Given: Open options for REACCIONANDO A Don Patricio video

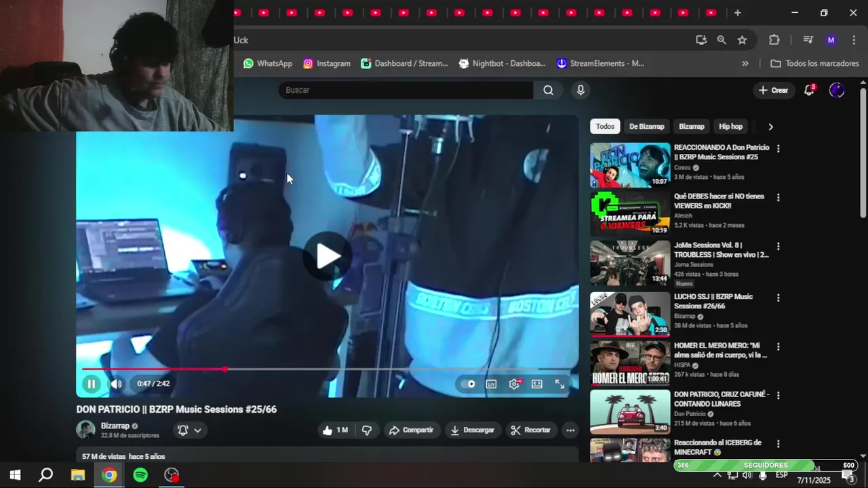Looking at the screenshot, I should click(x=778, y=148).
